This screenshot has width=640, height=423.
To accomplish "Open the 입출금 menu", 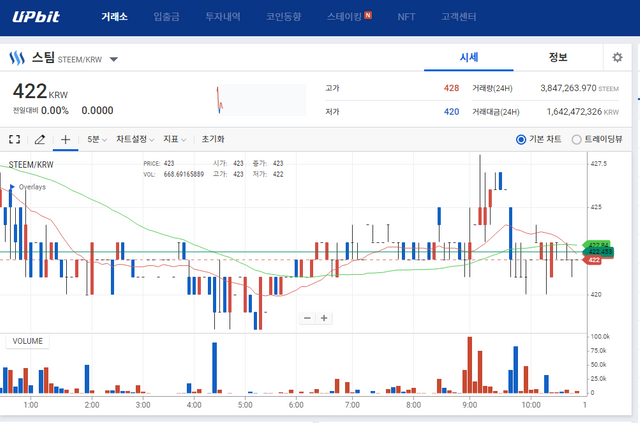I will [x=167, y=17].
